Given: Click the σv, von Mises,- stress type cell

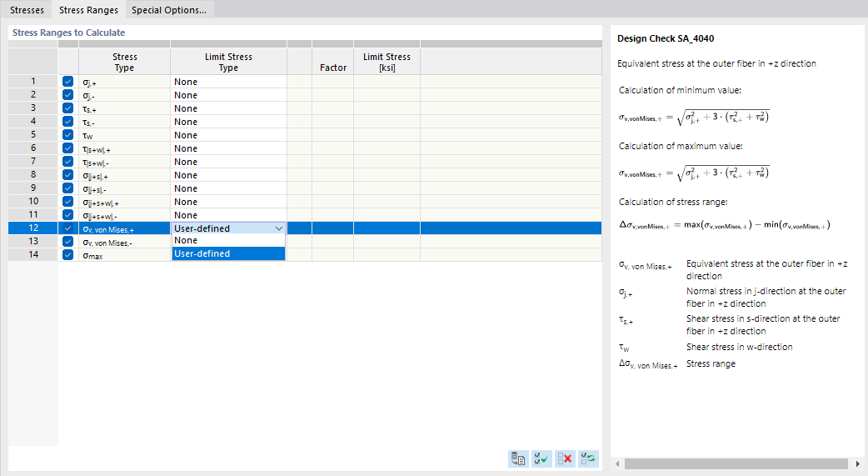Looking at the screenshot, I should pyautogui.click(x=125, y=242).
